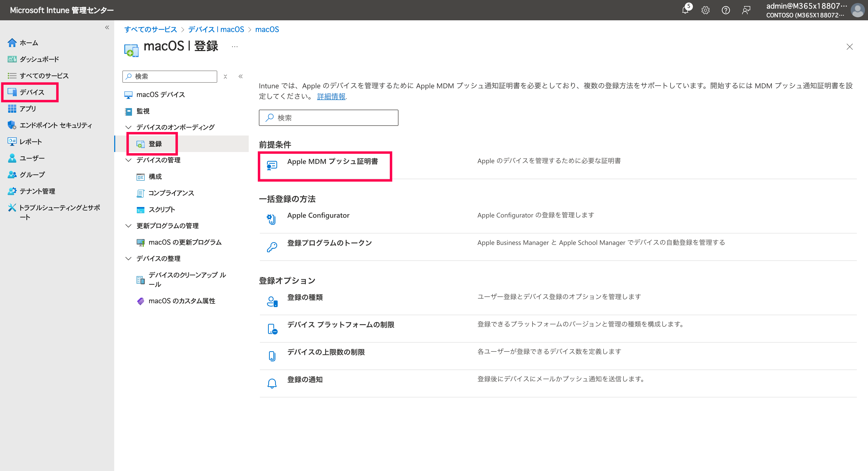Open the feedback icon in top bar

click(746, 10)
